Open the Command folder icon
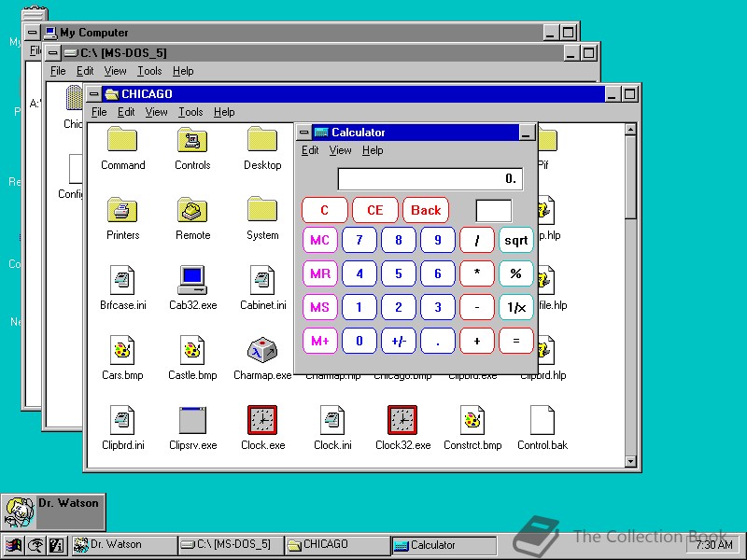This screenshot has height=560, width=747. click(x=122, y=139)
